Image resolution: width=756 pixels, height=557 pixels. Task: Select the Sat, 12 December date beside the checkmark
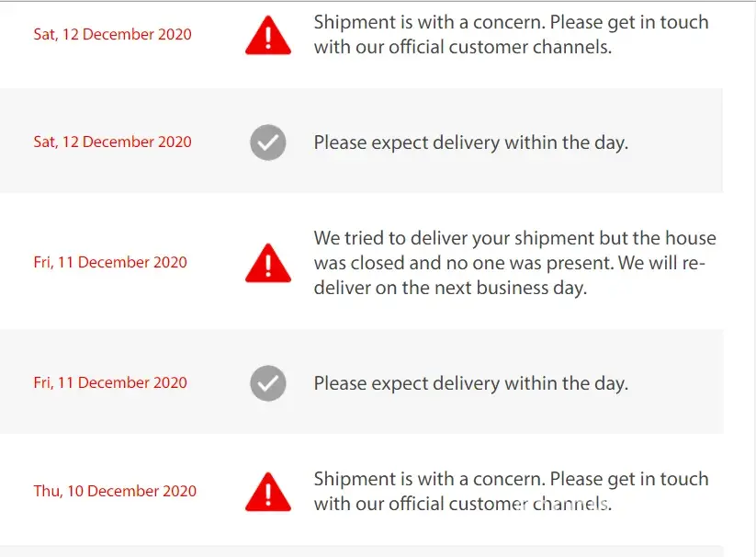click(112, 142)
